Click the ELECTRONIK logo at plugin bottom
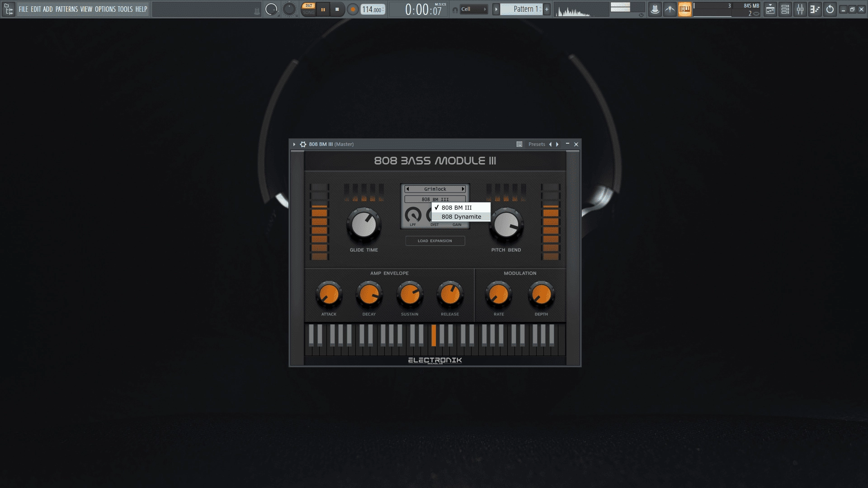Image resolution: width=868 pixels, height=488 pixels. point(435,360)
